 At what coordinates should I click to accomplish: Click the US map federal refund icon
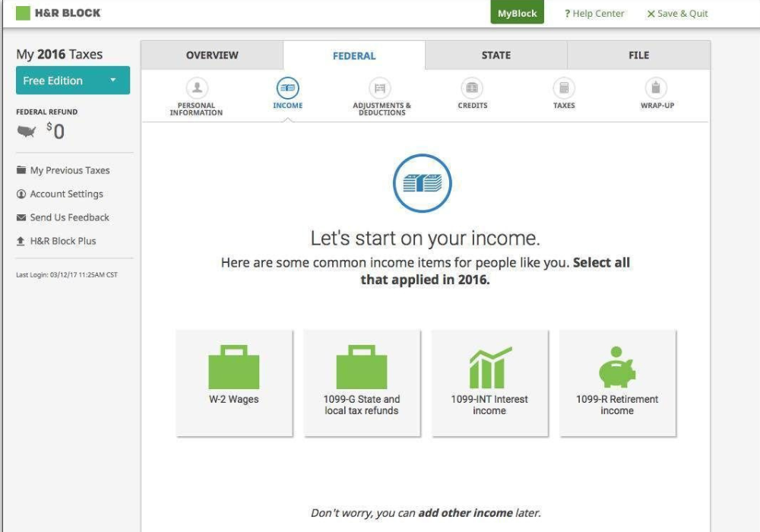(x=27, y=131)
